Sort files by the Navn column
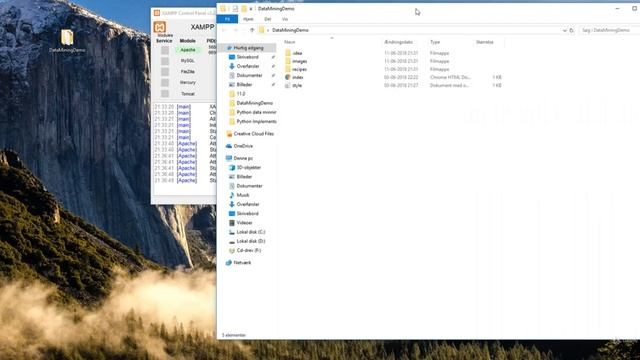 click(x=290, y=42)
